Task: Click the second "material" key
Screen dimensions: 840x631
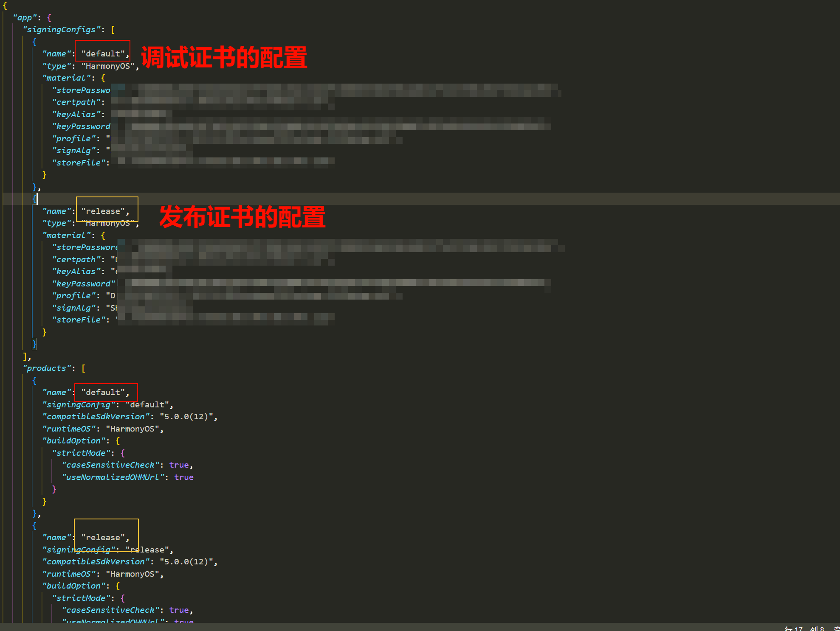Action: 66,236
